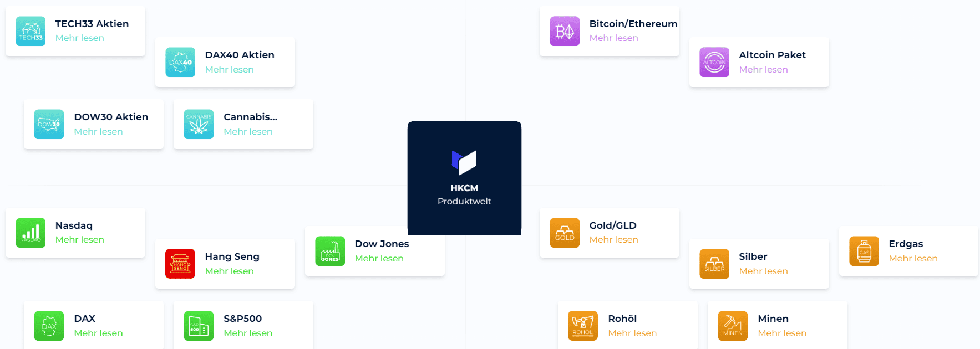Viewport: 980px width, 349px height.
Task: Click the Silber bars icon
Action: pyautogui.click(x=714, y=264)
